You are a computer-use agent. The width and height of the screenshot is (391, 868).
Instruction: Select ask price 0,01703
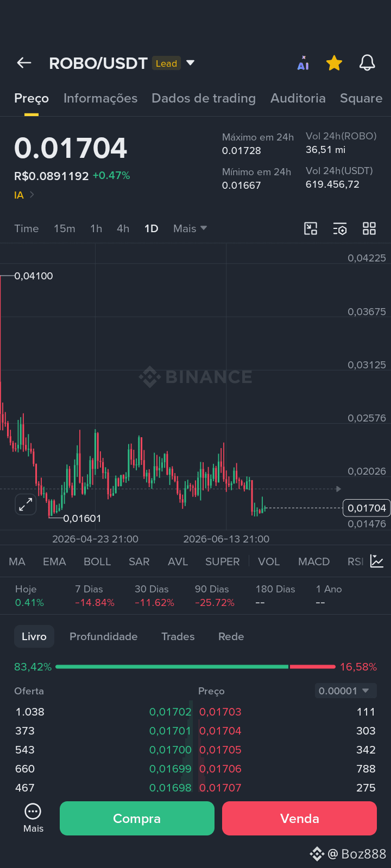tap(220, 712)
